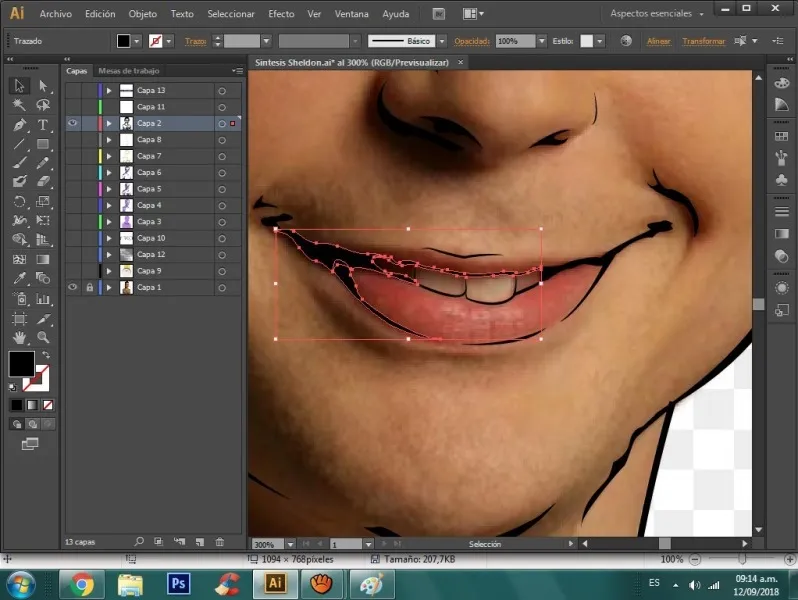Activate the Zoom tool
The image size is (798, 600).
coord(43,338)
